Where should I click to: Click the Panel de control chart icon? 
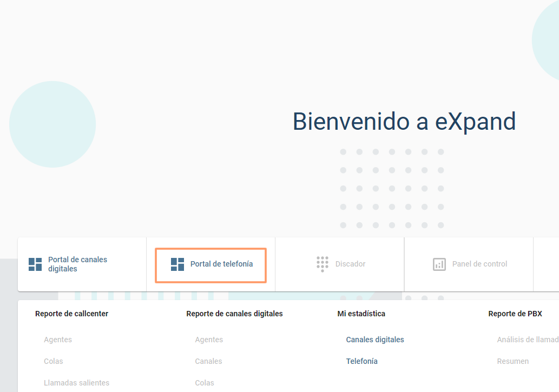[x=439, y=264]
